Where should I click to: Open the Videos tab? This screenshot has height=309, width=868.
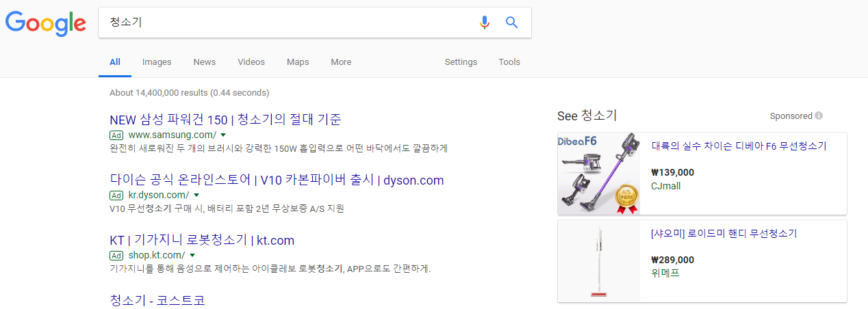[x=251, y=62]
